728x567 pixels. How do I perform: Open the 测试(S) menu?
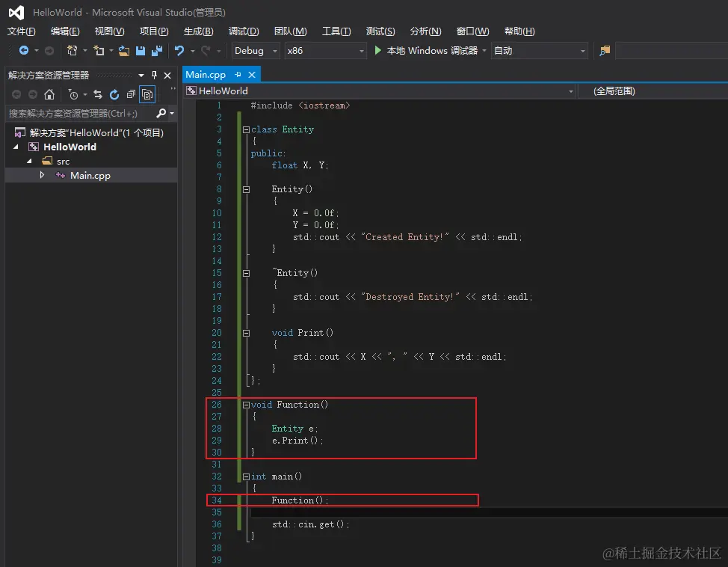380,31
